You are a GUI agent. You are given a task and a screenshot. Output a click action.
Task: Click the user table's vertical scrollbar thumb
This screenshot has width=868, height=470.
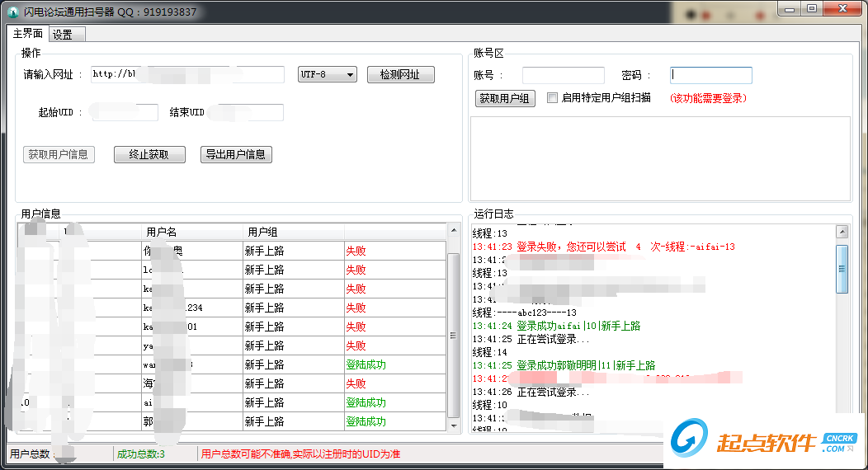pos(453,334)
